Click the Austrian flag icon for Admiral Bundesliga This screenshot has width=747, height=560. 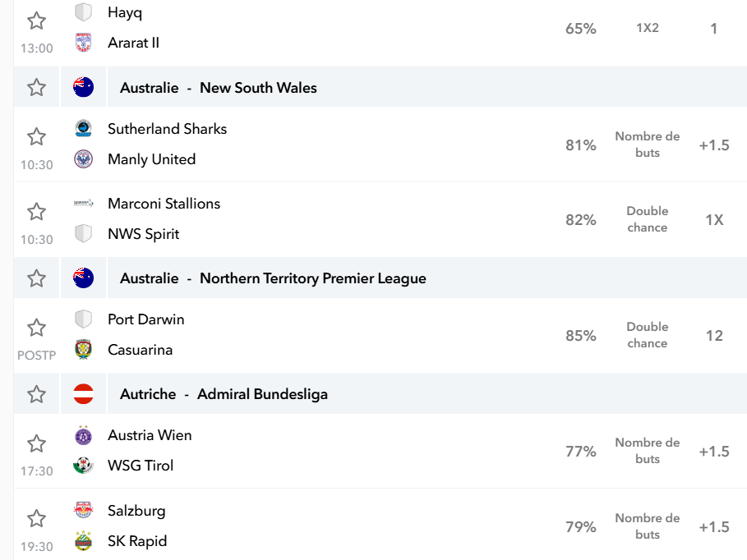[83, 394]
